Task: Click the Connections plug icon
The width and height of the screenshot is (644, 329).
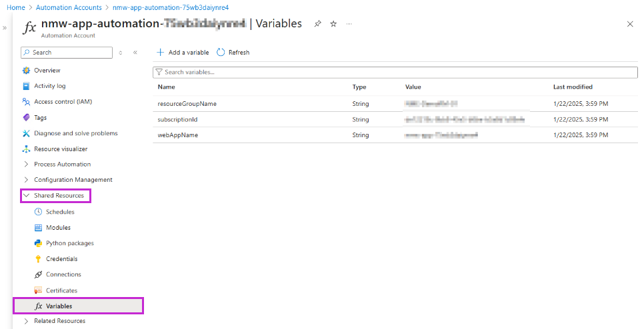Action: coord(38,274)
